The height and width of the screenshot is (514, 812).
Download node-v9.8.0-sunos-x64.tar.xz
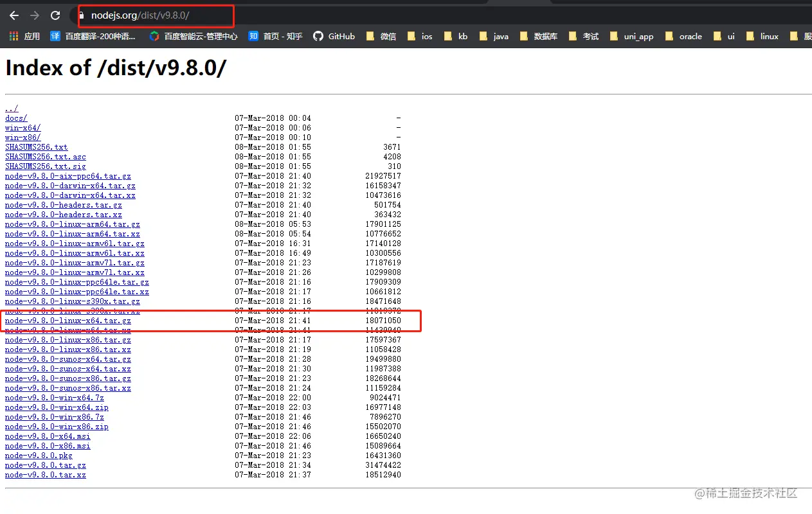[x=68, y=369]
